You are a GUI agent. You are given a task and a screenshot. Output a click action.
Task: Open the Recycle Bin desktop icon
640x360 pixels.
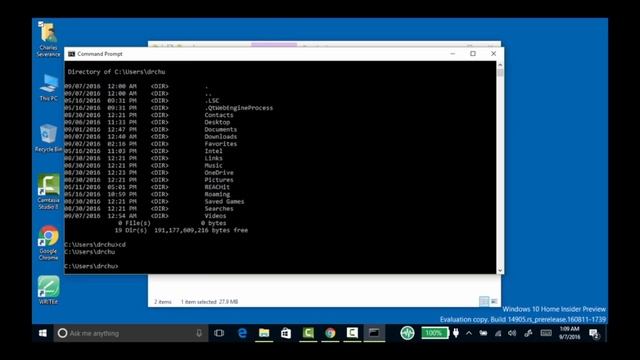48,138
